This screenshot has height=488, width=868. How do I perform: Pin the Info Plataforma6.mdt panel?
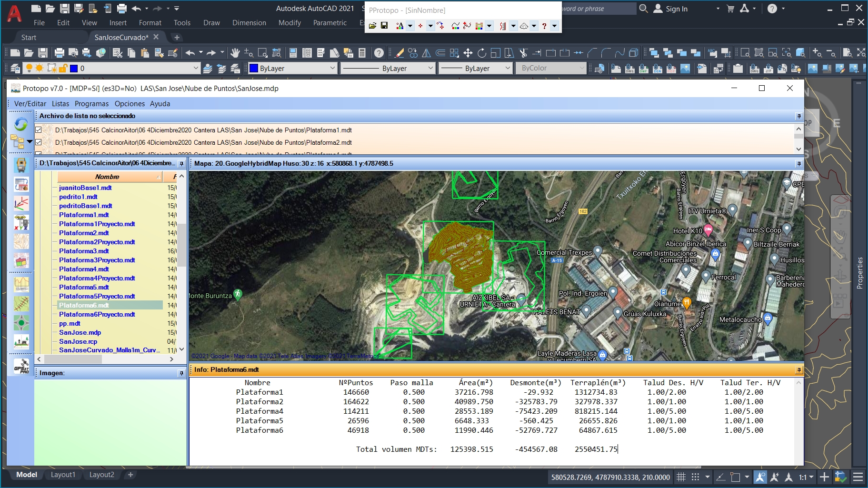point(798,369)
